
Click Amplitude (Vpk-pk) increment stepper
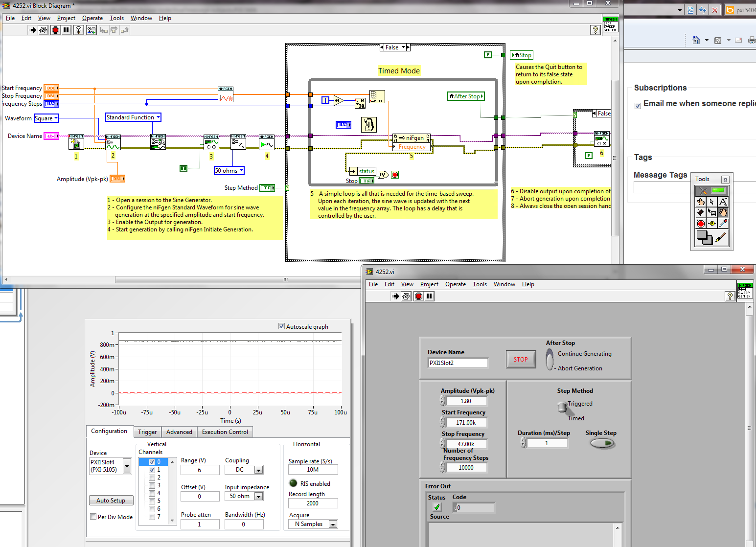[442, 398]
